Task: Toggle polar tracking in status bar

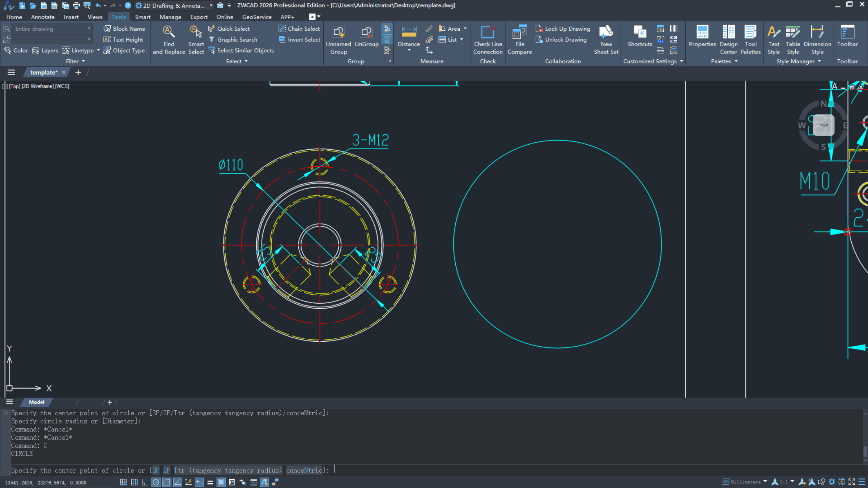Action: [156, 482]
